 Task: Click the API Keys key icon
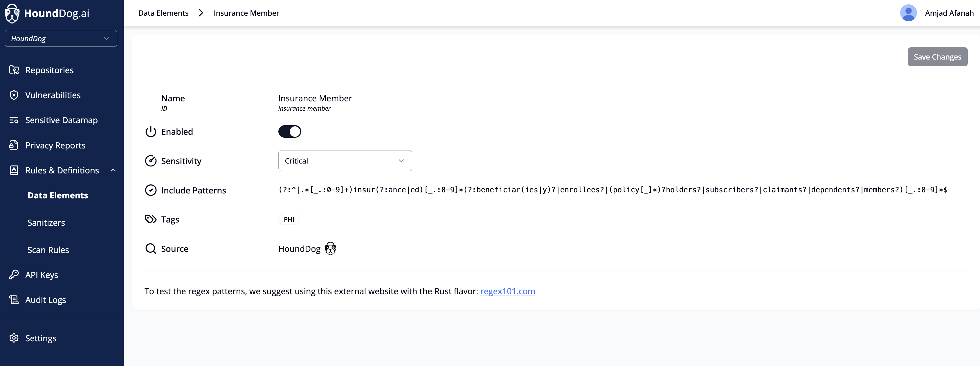point(14,274)
